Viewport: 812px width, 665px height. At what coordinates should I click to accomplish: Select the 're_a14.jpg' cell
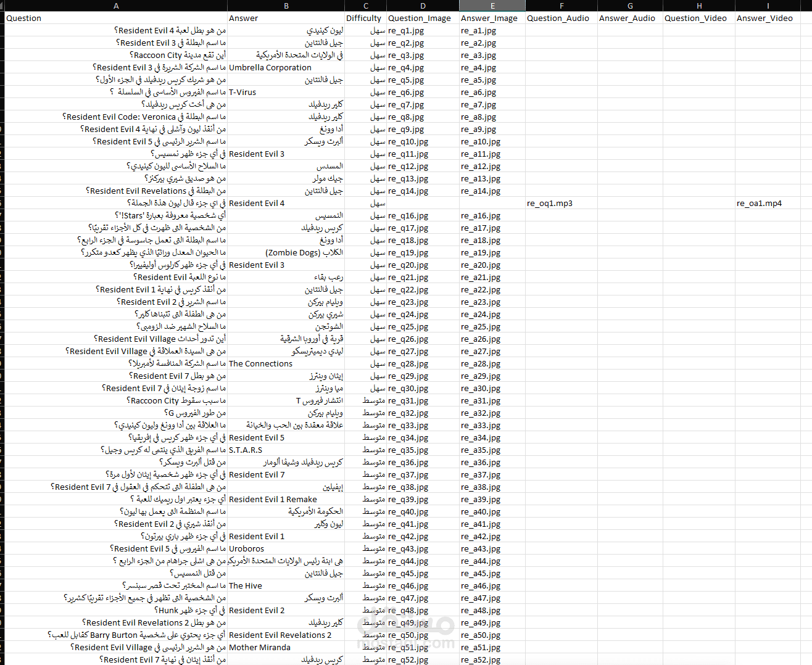[492, 191]
